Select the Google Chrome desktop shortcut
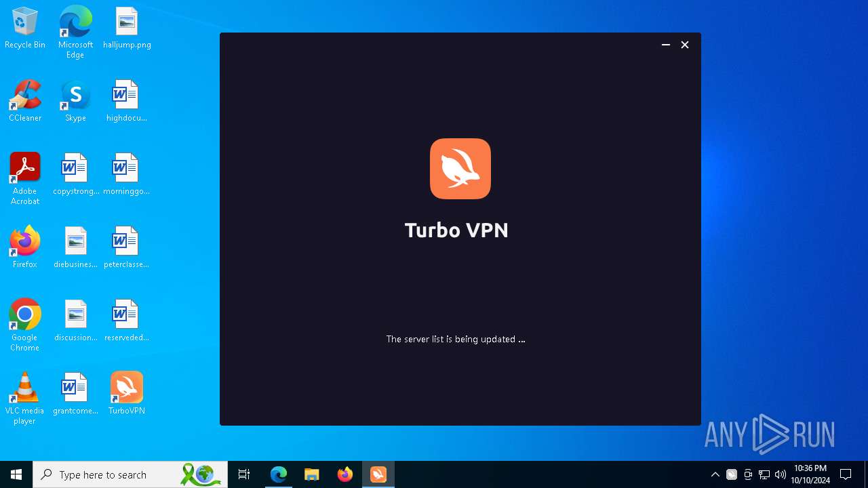The width and height of the screenshot is (868, 488). [25, 325]
